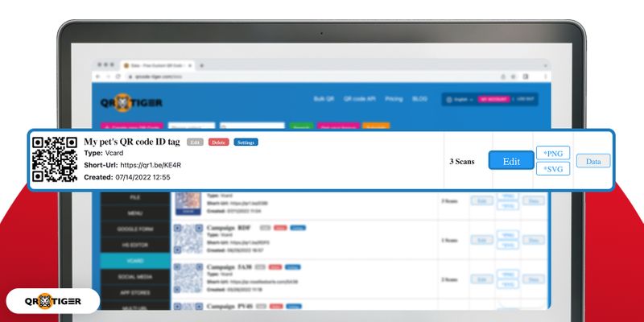Select VCARD in the left sidebar

click(134, 262)
